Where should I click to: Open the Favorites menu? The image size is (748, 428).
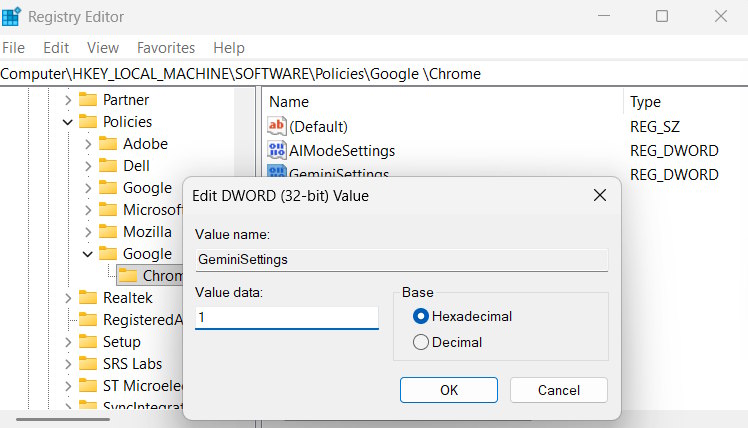coord(166,48)
